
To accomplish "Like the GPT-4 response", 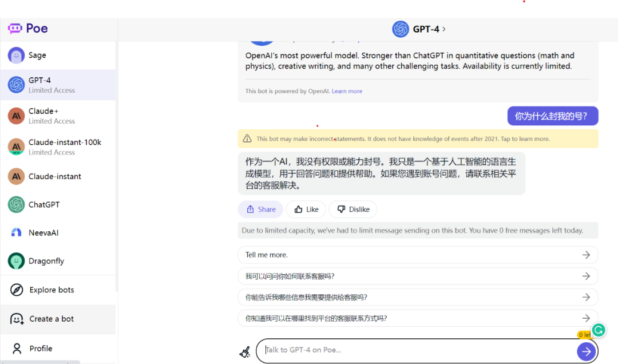I will (x=306, y=209).
